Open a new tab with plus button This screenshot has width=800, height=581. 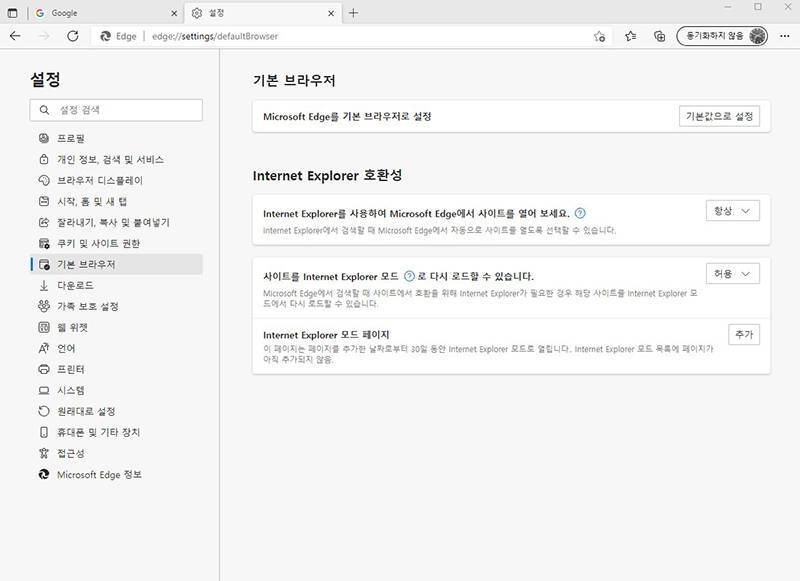click(x=353, y=13)
